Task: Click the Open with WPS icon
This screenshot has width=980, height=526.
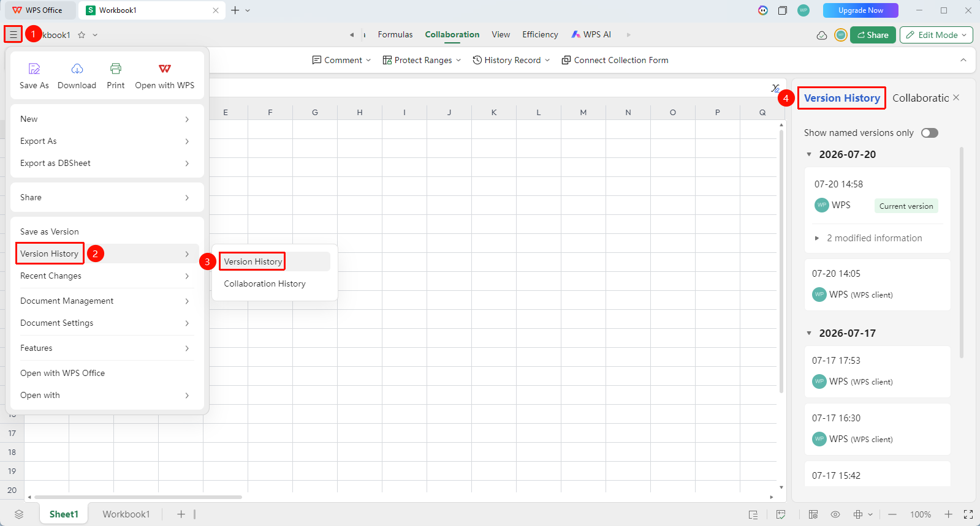Action: [165, 69]
